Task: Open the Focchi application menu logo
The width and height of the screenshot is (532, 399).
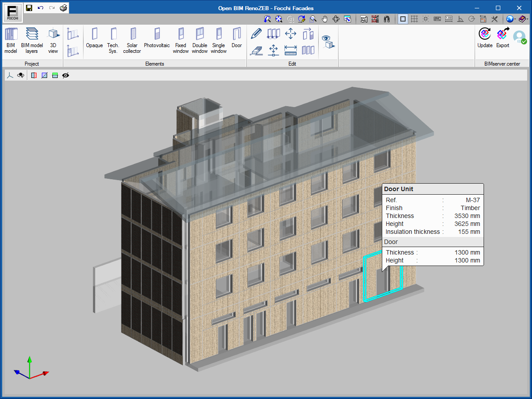Action: point(13,12)
